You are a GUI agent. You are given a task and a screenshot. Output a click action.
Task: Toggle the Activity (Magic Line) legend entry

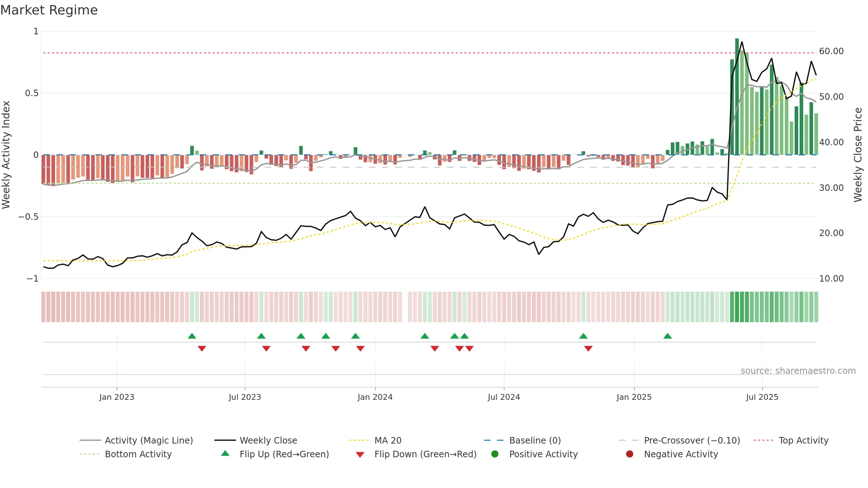tap(136, 440)
